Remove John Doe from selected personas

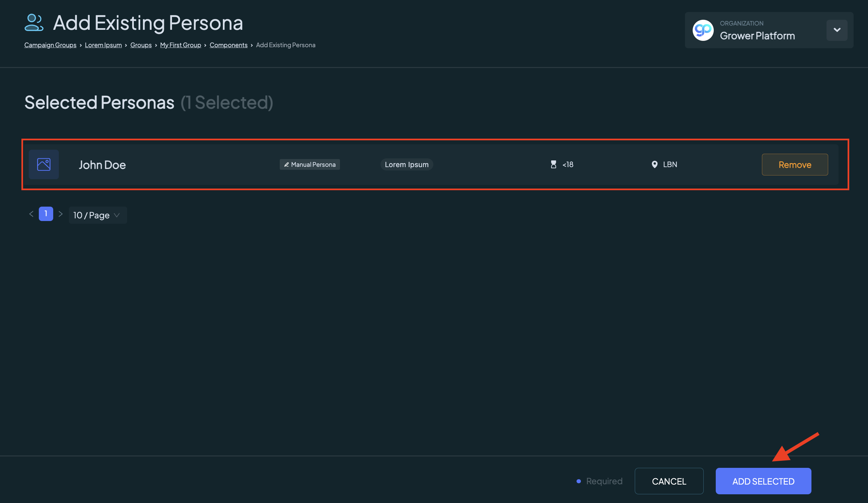795,165
